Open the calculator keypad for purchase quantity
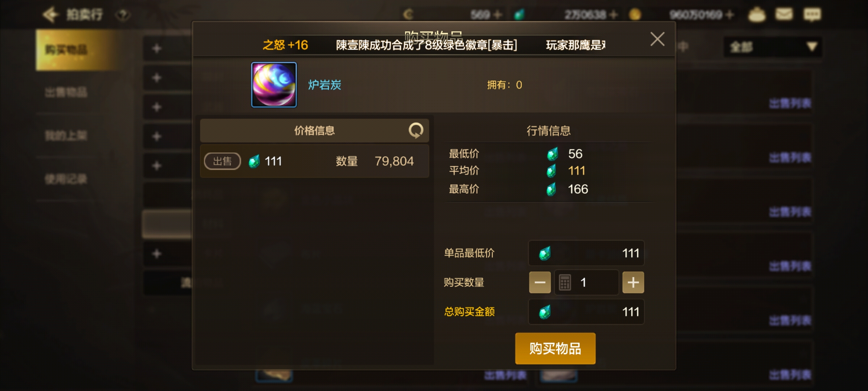 [x=565, y=282]
